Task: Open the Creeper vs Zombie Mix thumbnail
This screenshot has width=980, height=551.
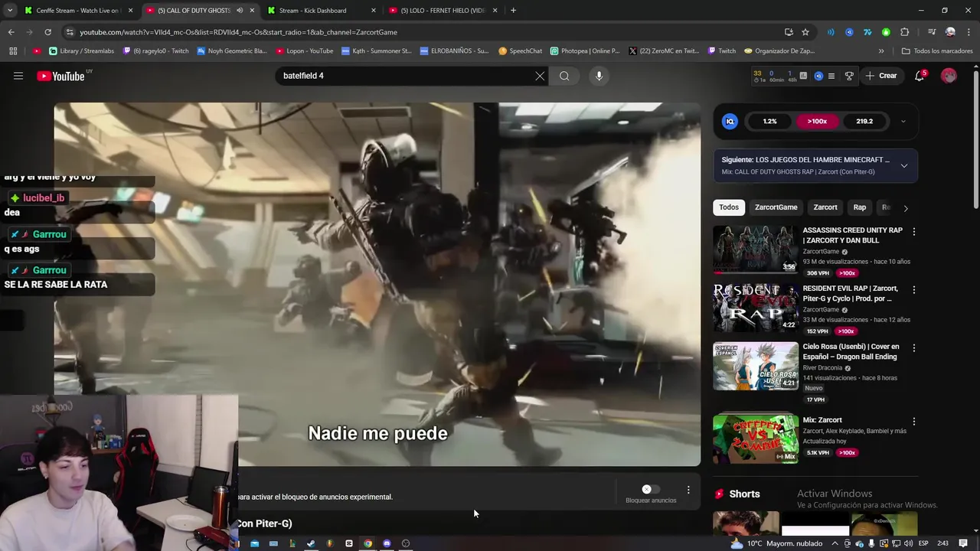Action: [756, 439]
